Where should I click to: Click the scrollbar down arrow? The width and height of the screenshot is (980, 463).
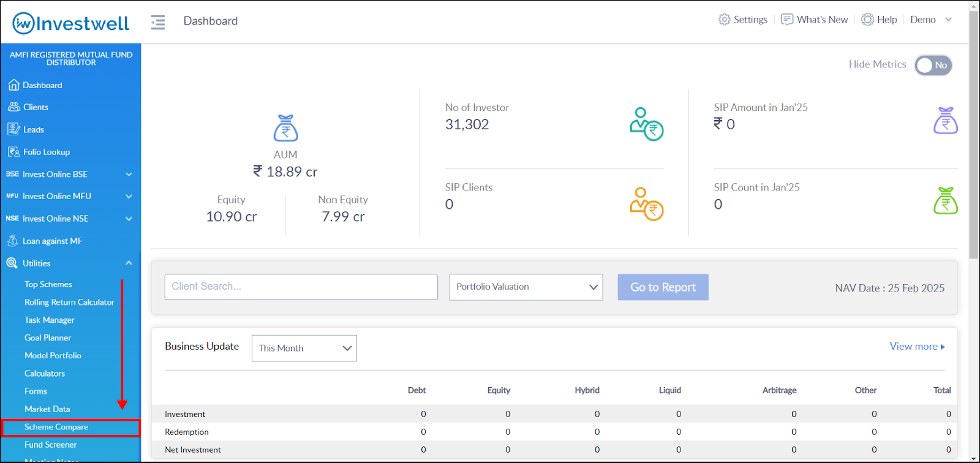click(974, 458)
